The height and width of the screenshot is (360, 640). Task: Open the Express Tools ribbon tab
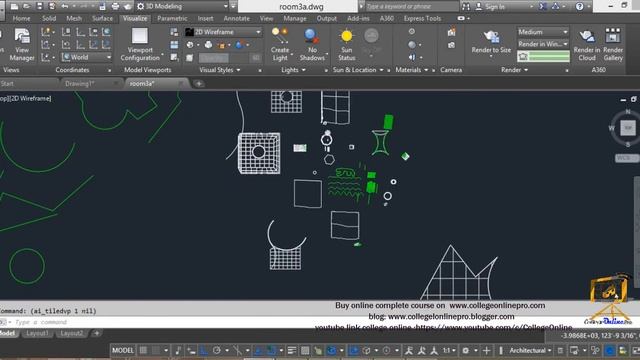point(422,18)
